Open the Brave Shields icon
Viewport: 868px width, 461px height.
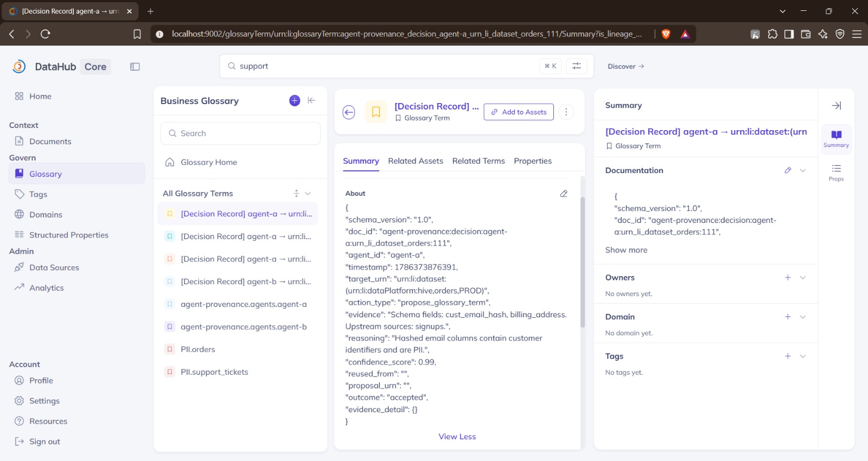[x=666, y=34]
